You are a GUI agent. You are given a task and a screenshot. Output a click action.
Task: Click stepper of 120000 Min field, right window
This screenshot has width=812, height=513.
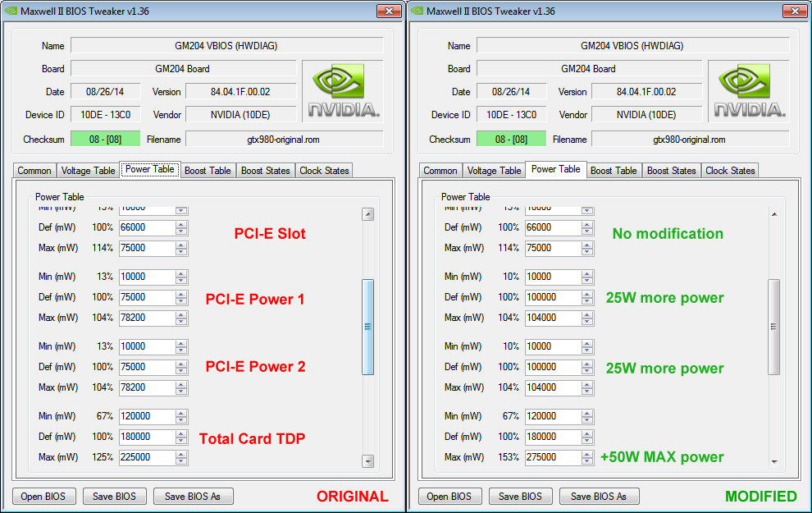[587, 416]
